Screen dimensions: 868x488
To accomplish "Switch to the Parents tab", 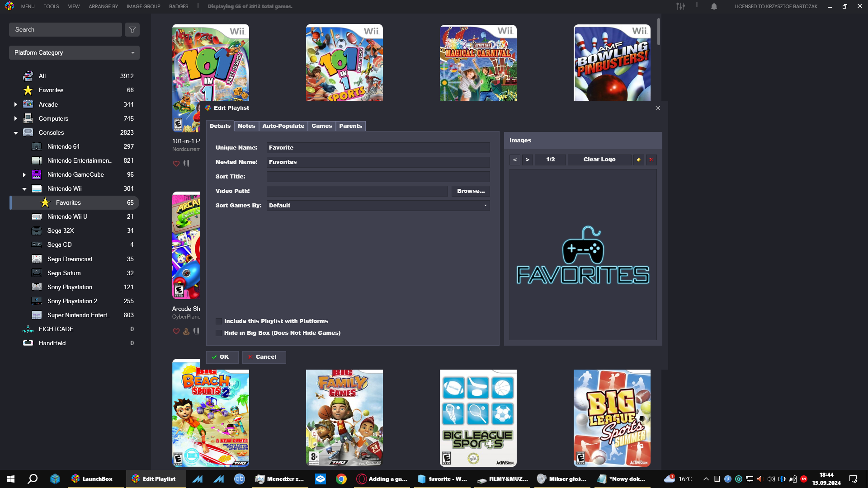I will click(x=350, y=126).
